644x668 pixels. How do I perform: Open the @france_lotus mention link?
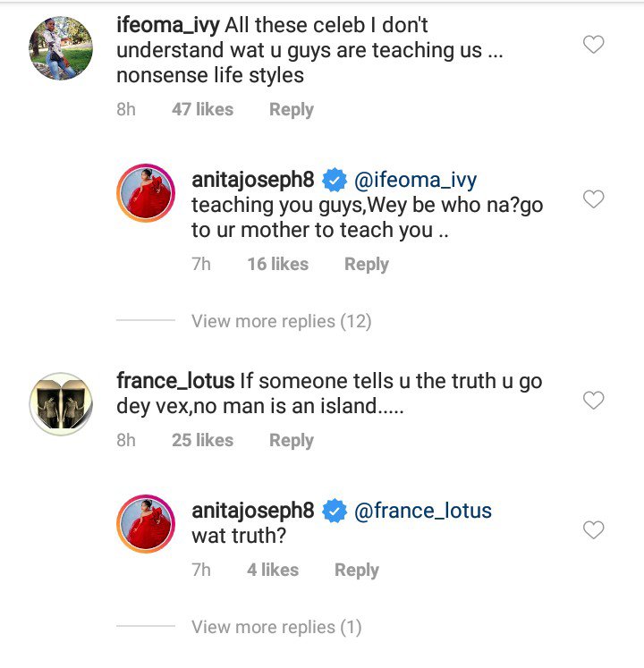[423, 511]
